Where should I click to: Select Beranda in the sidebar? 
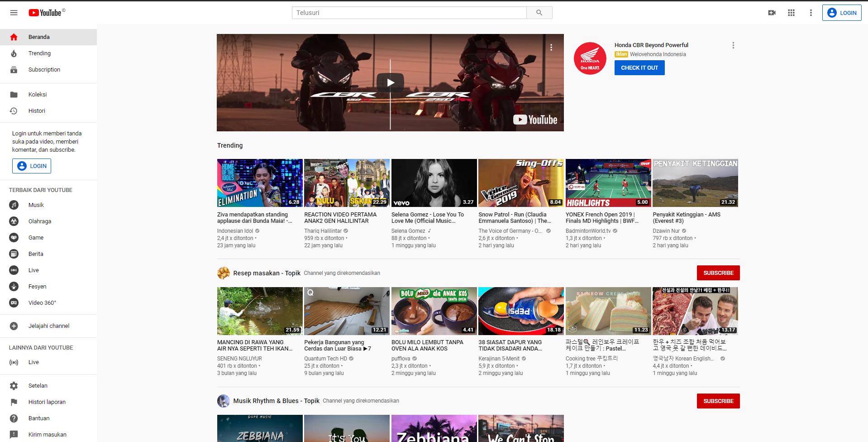[x=48, y=37]
